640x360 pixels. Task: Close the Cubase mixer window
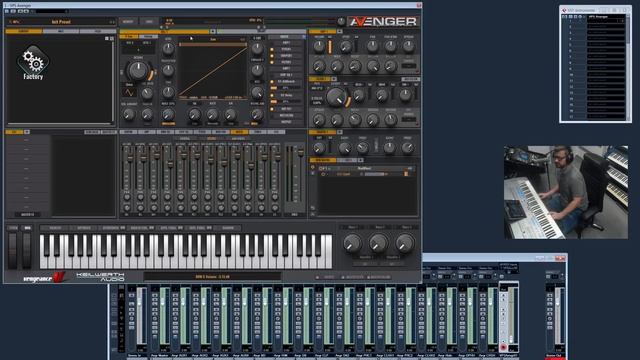[561, 258]
